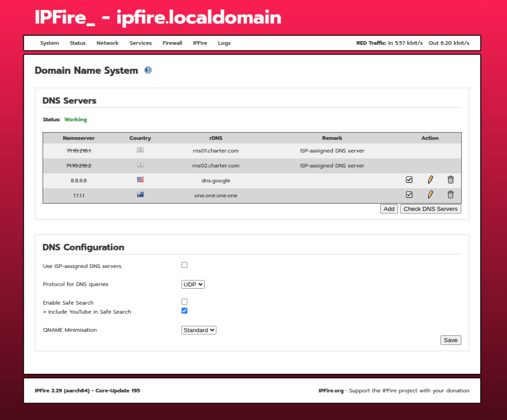Enable Use ISP-assigned DNS servers checkbox

pyautogui.click(x=184, y=265)
